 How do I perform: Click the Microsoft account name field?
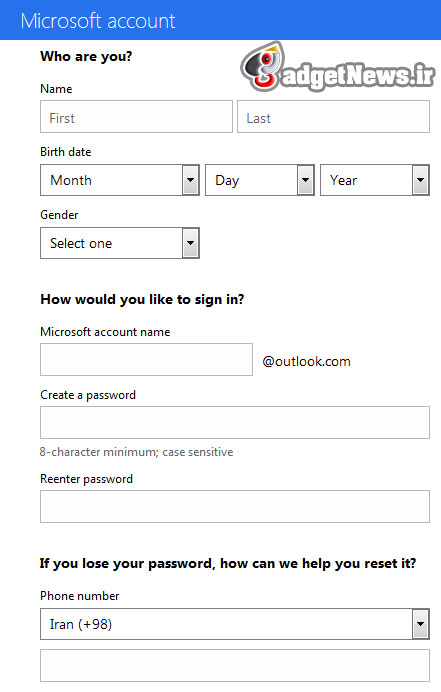pyautogui.click(x=147, y=360)
